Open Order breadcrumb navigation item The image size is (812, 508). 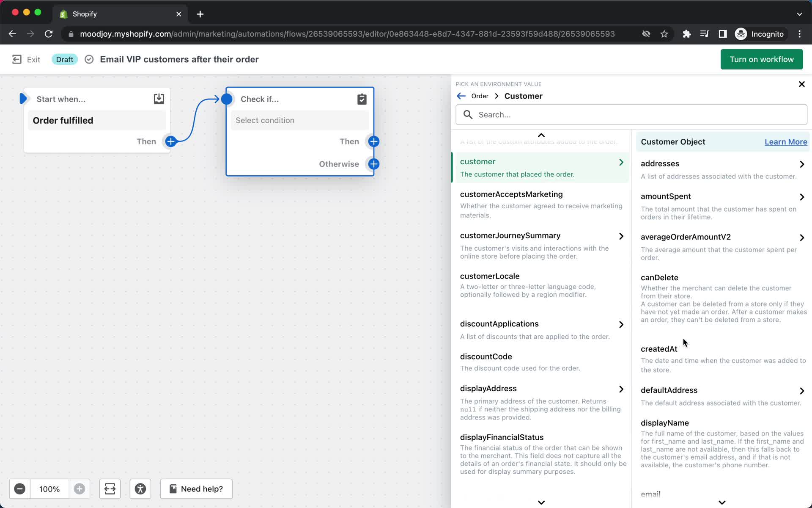tap(480, 96)
